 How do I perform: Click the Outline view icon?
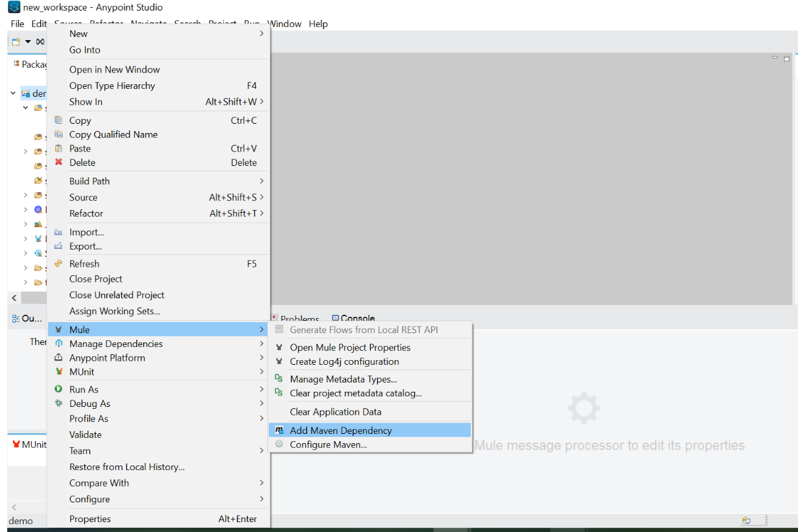tap(16, 318)
